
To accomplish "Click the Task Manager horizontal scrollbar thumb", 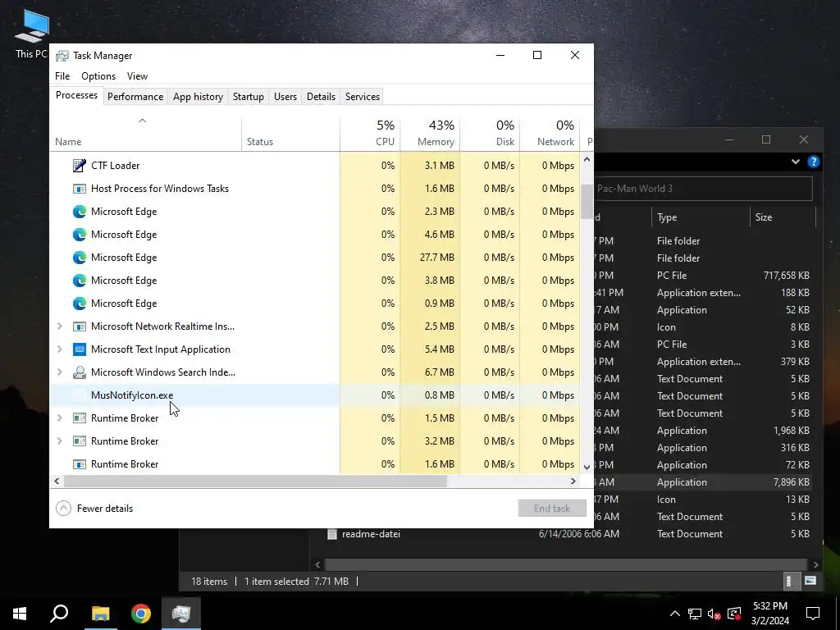I will pyautogui.click(x=256, y=481).
